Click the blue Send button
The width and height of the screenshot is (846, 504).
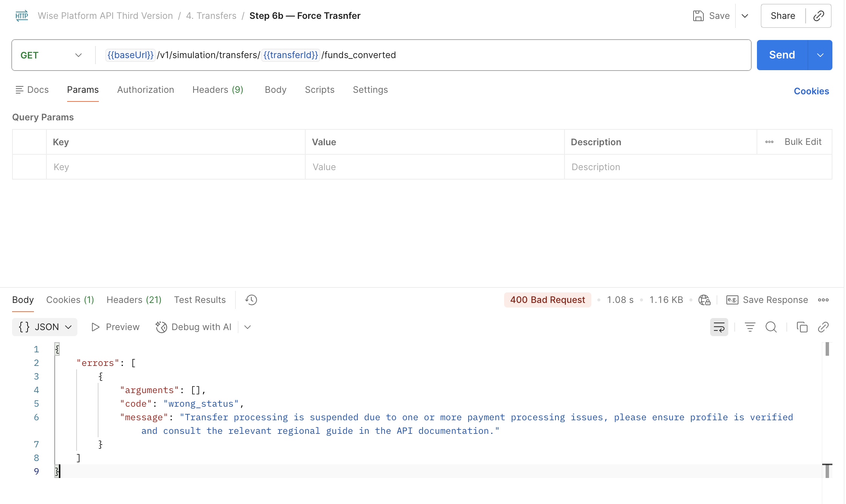782,55
